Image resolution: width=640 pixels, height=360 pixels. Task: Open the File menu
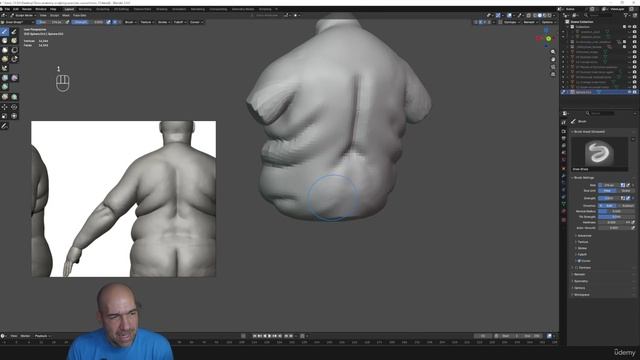pos(7,9)
